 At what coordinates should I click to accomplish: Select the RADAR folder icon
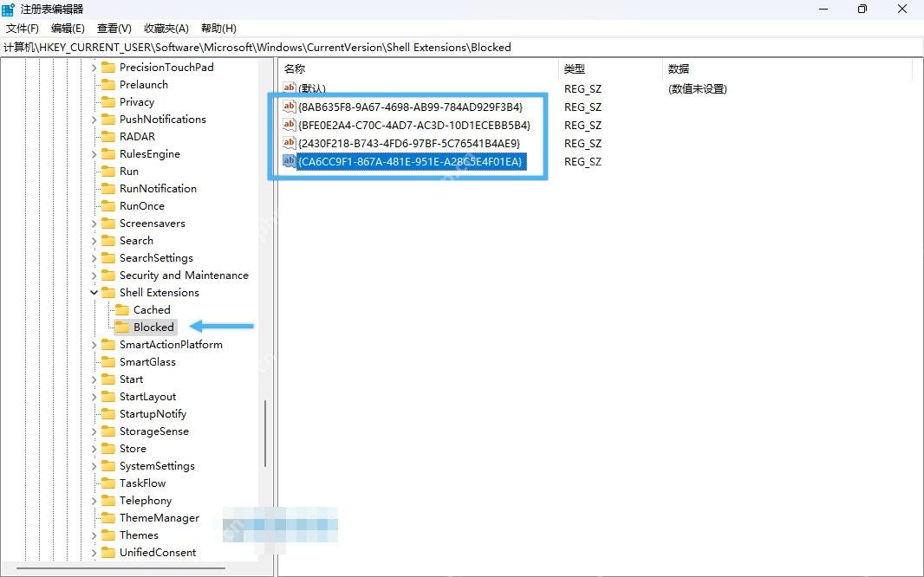click(107, 137)
